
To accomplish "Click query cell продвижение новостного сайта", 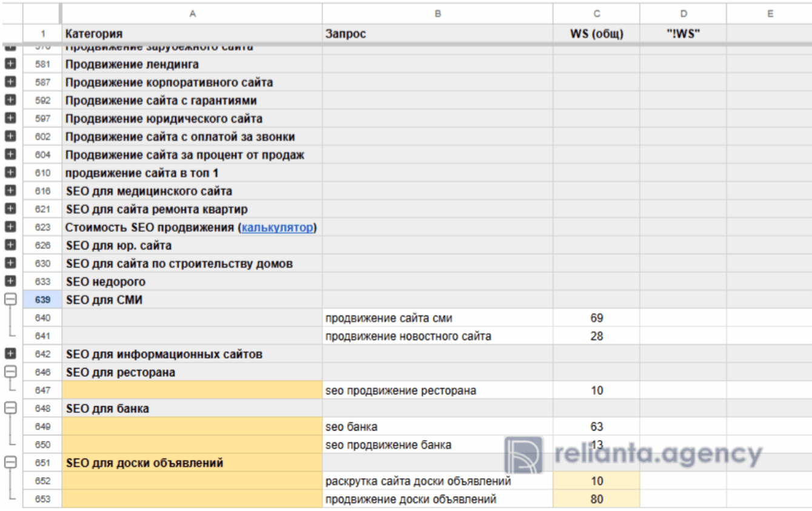I will 438,336.
